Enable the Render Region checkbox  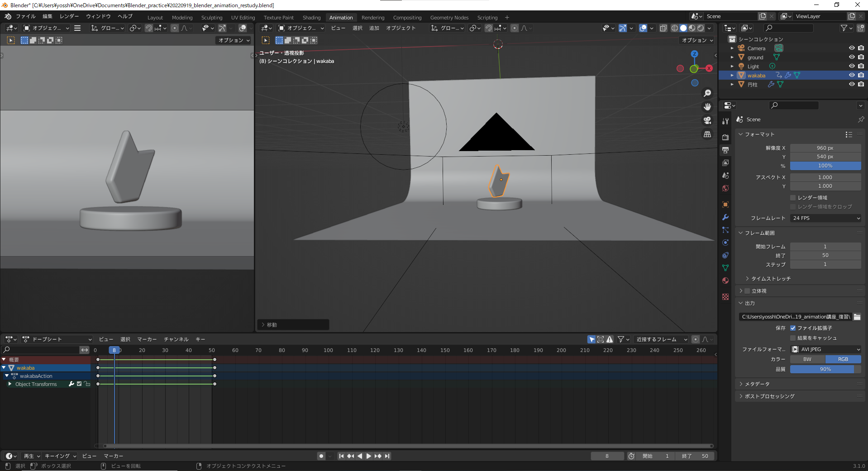pos(793,198)
